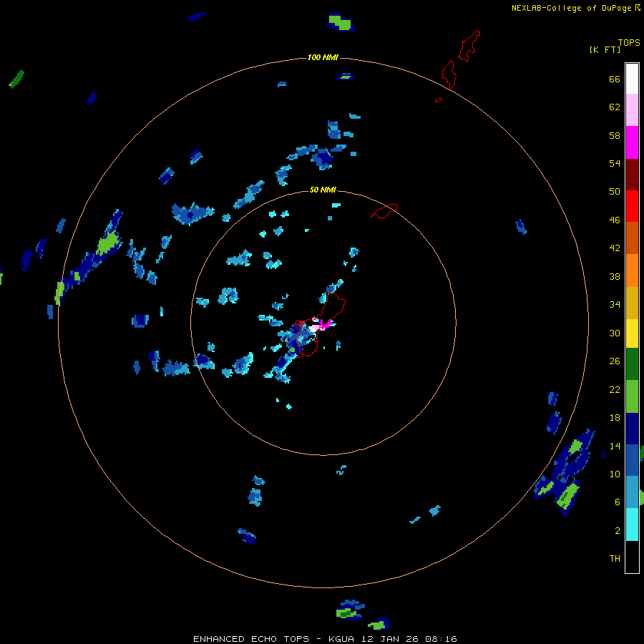The height and width of the screenshot is (644, 644).
Task: Click the 46 legend value
Action: point(615,220)
